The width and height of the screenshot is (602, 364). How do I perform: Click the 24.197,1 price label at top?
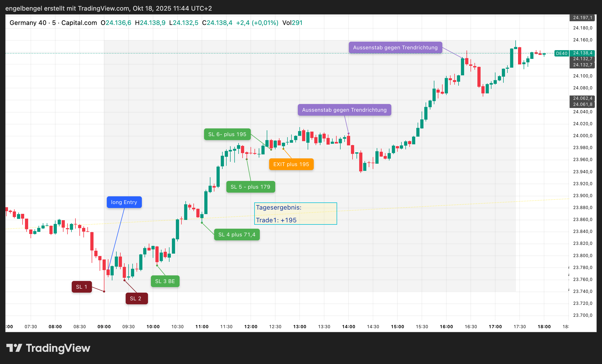click(x=582, y=18)
